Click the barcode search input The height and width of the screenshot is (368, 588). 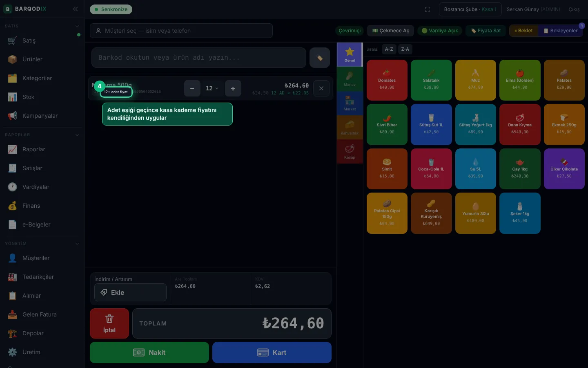199,58
